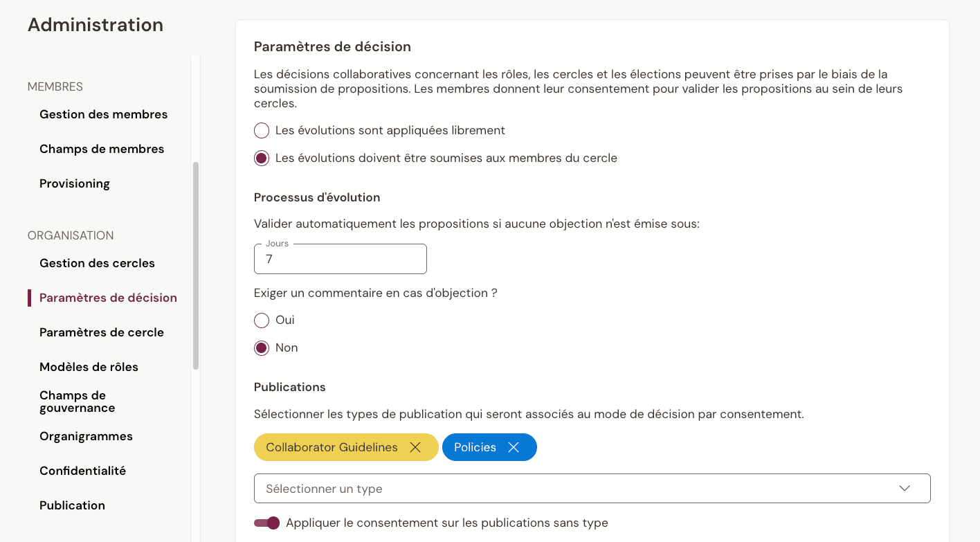Screen dimensions: 980x542
Task: Disable consent on publications without type
Action: coord(266,523)
